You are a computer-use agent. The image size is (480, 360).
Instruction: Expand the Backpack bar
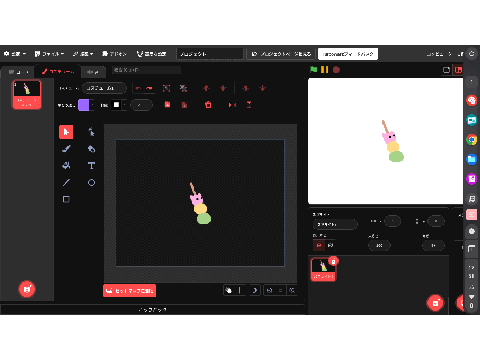153,310
